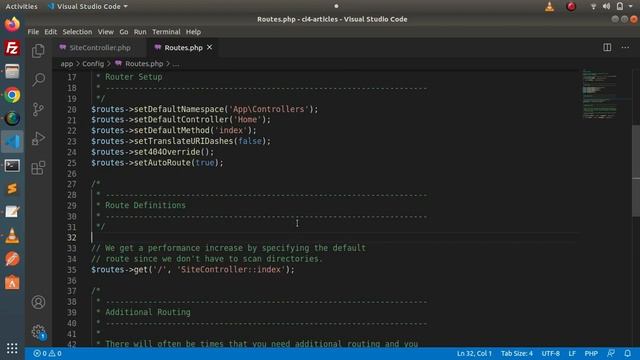
Task: Click the Route Definitions comment text
Action: click(x=145, y=205)
